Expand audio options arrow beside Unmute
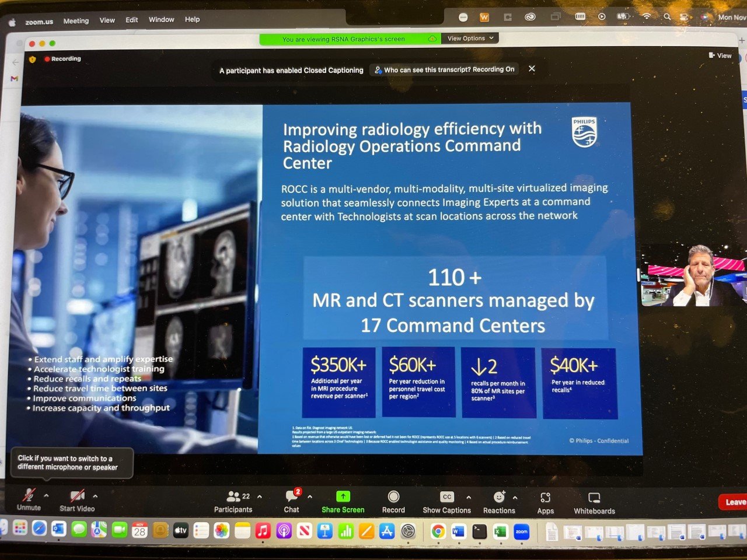 tap(46, 496)
